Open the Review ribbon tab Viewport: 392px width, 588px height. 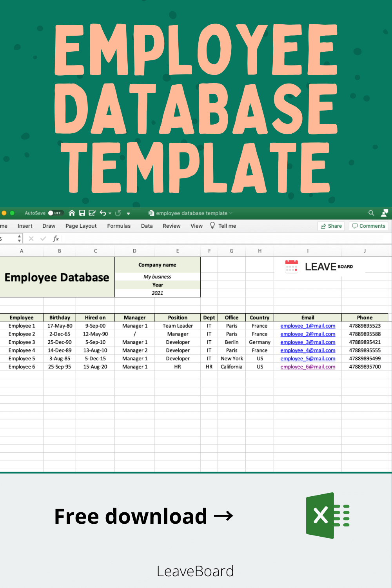tap(171, 226)
